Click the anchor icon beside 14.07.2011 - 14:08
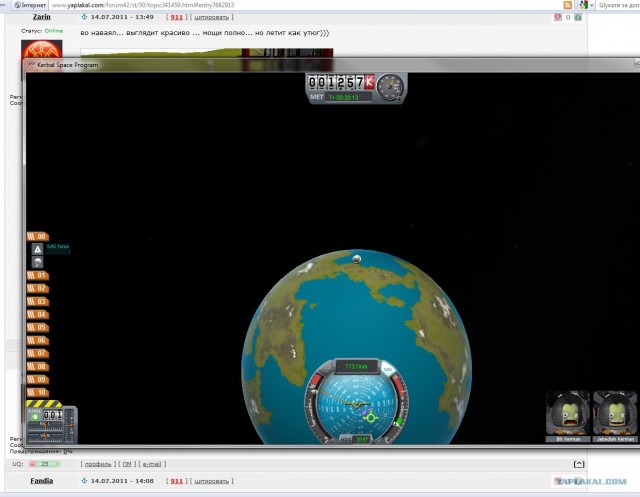640x497 pixels. pos(84,481)
